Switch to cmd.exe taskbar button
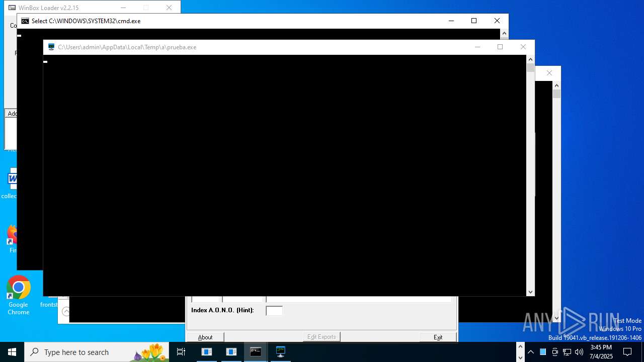Screen dimensions: 644x362 pyautogui.click(x=256, y=352)
